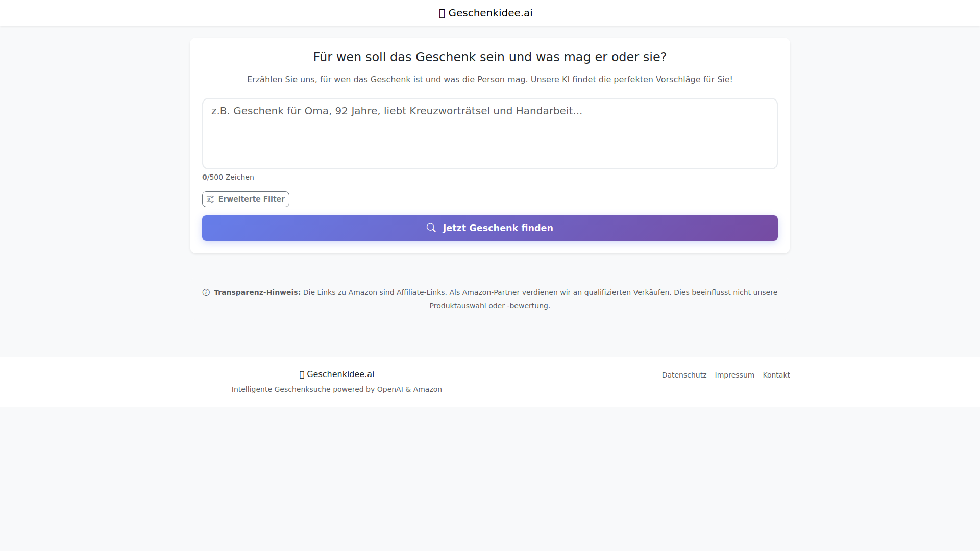The width and height of the screenshot is (980, 551).
Task: Open the Datenschutz page
Action: coord(684,374)
